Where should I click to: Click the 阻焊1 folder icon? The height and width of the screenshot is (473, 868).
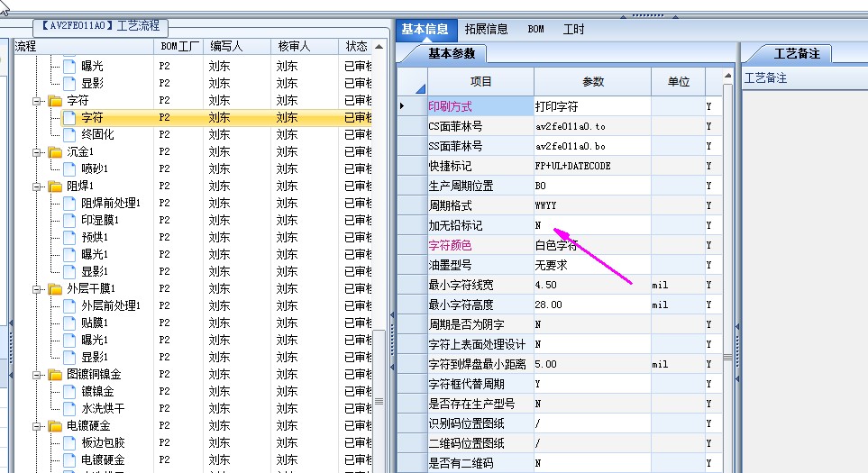(x=55, y=186)
